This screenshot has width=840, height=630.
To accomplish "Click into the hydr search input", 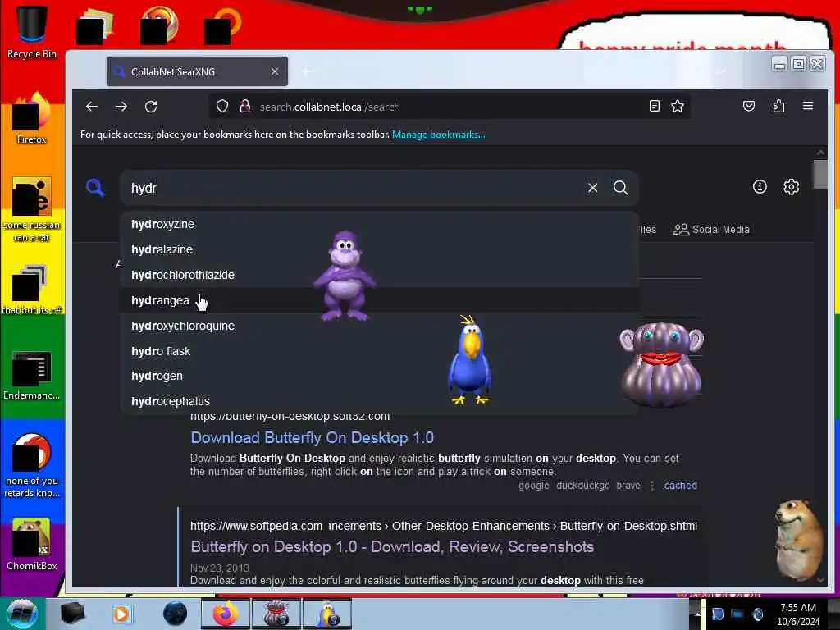I will [354, 188].
